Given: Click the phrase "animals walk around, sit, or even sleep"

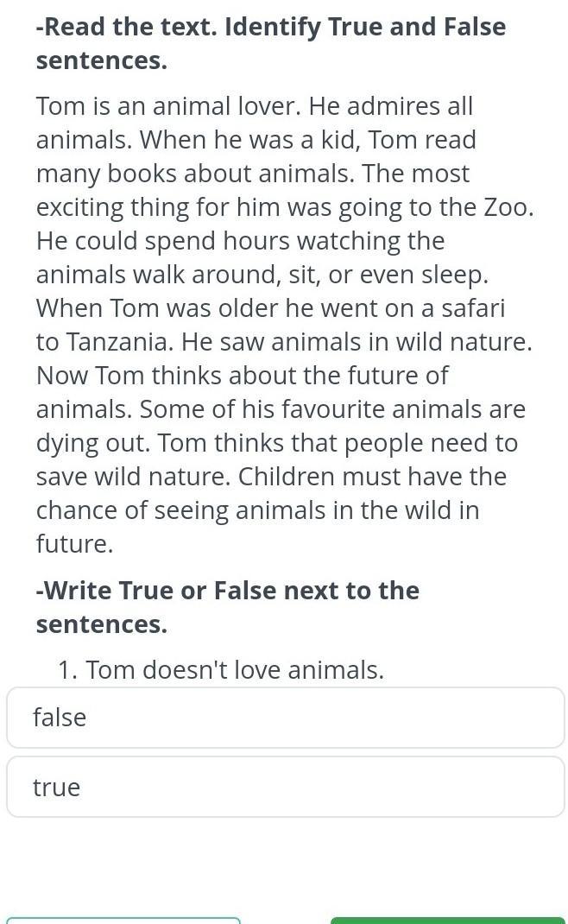Looking at the screenshot, I should click(x=261, y=275).
